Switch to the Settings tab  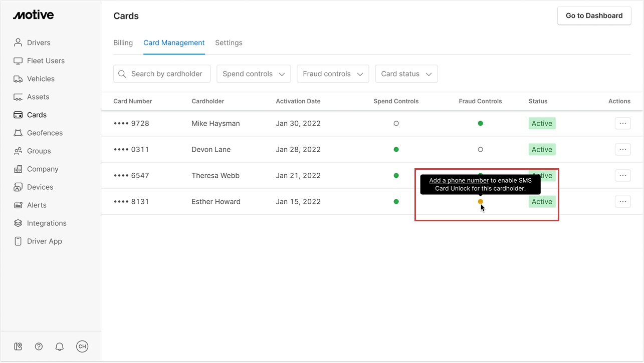[x=229, y=43]
